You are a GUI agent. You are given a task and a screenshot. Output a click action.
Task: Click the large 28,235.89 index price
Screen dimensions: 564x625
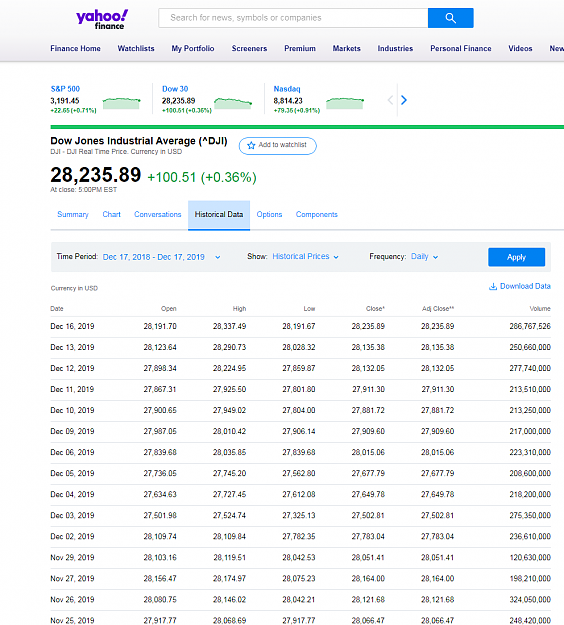click(96, 175)
